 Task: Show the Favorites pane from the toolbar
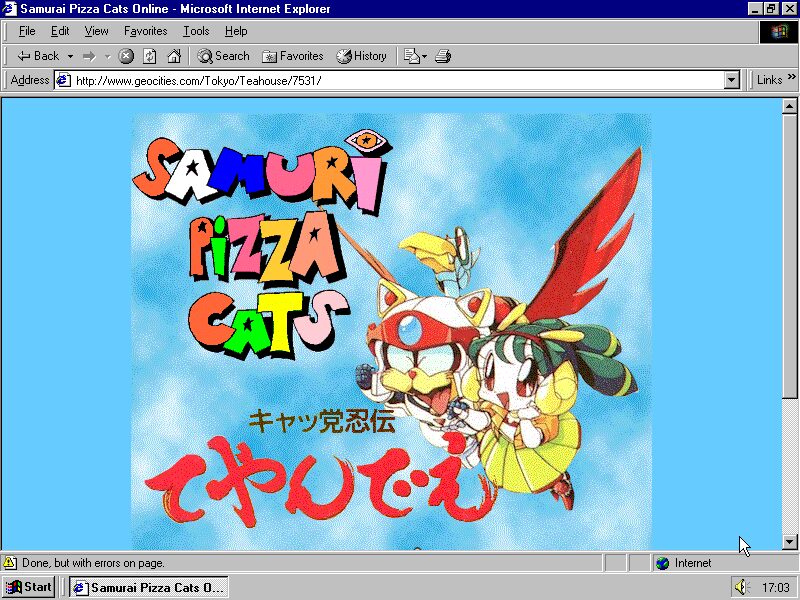(x=292, y=56)
